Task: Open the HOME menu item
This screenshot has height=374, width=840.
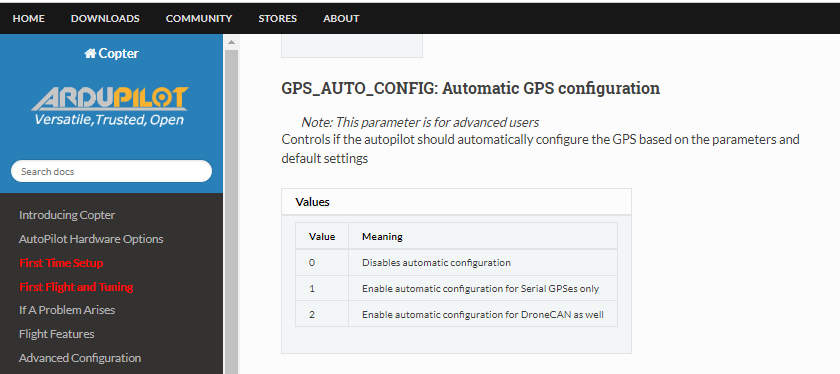Action: click(x=28, y=18)
